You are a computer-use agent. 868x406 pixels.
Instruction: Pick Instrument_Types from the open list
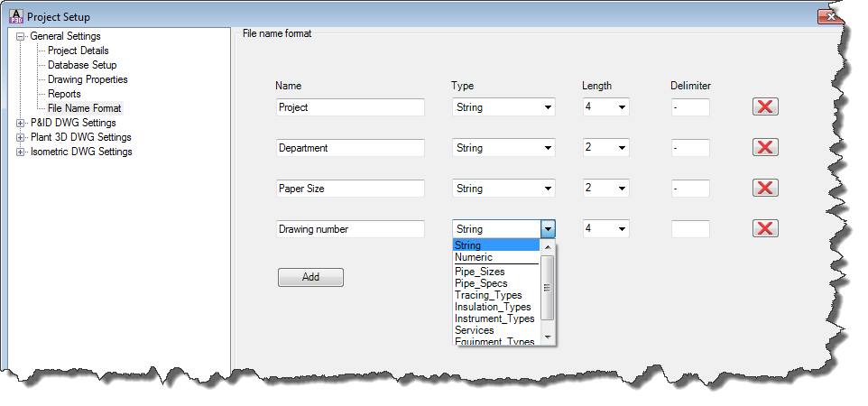494,318
